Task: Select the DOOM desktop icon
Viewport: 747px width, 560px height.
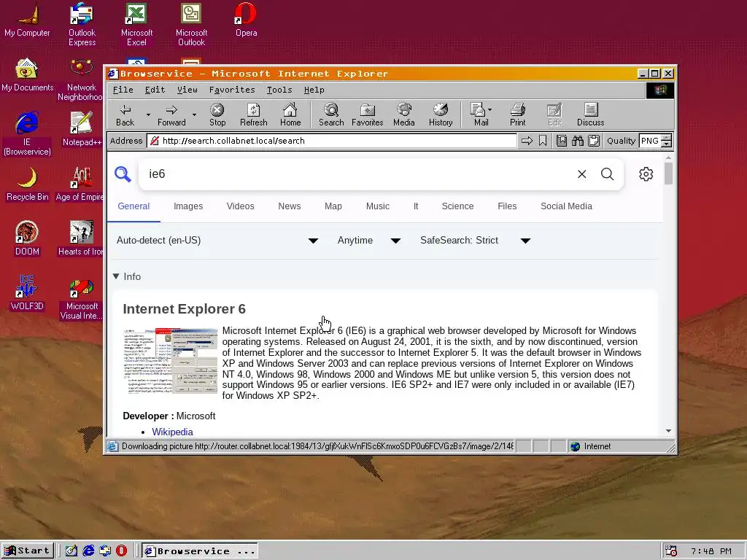Action: pos(27,238)
